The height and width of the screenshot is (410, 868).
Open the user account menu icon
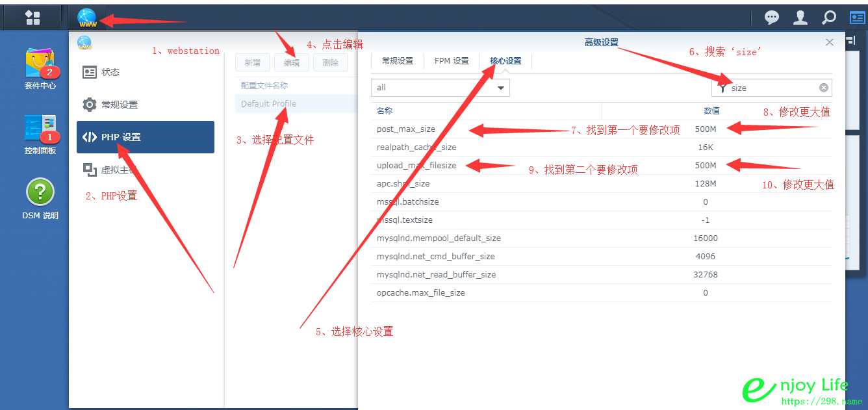[x=800, y=17]
